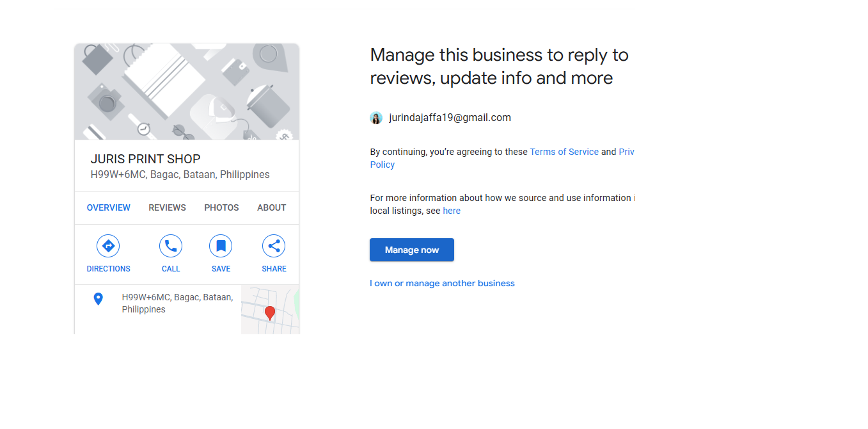Click the gray cover illustration banner

click(x=187, y=92)
